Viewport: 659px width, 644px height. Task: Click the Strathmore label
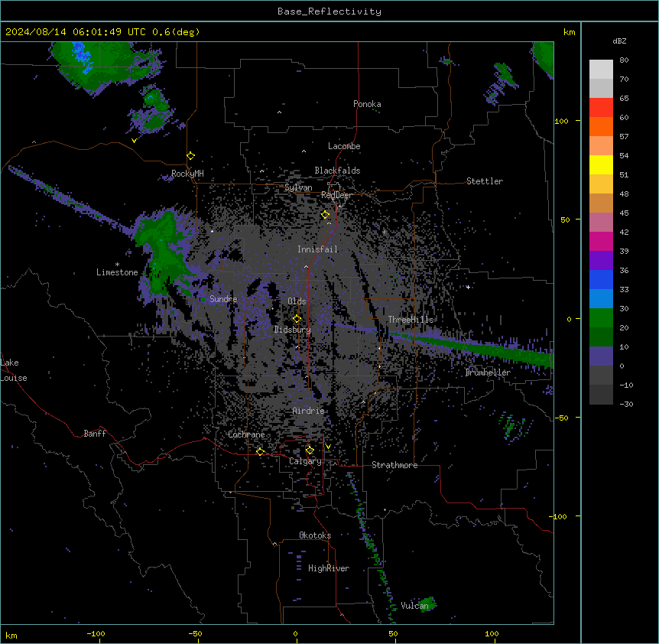[x=394, y=465]
